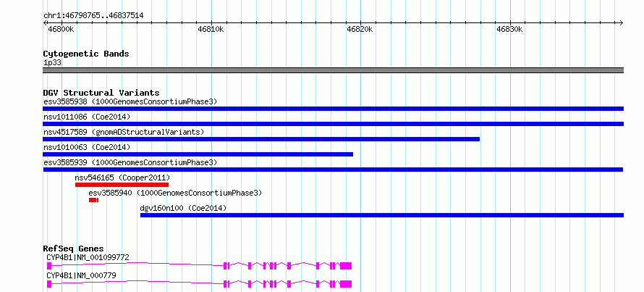Click the ruler's right arrow end
Image resolution: width=644 pixels, height=292 pixels.
tap(622, 22)
